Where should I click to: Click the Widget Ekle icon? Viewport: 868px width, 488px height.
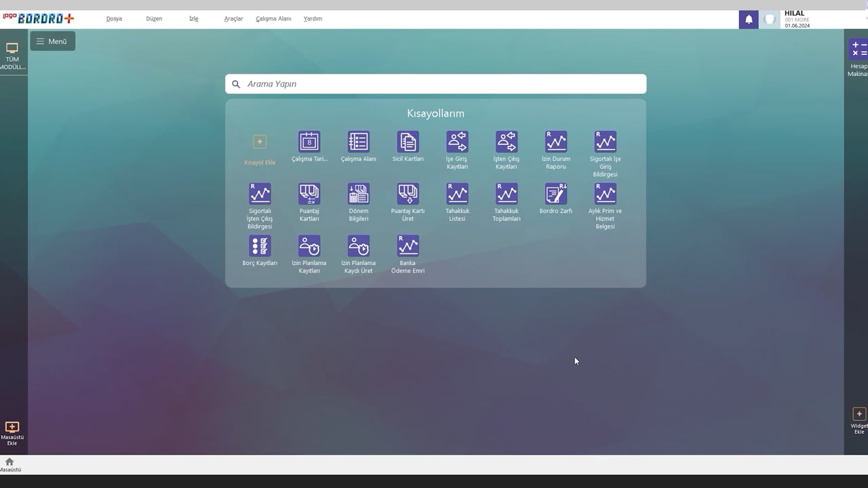coord(859,420)
